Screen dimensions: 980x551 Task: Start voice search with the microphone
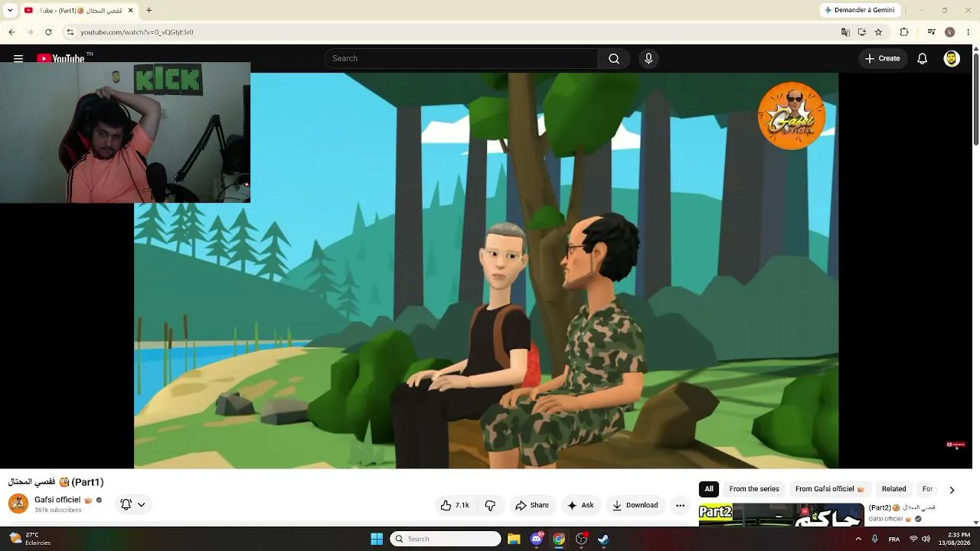(648, 58)
